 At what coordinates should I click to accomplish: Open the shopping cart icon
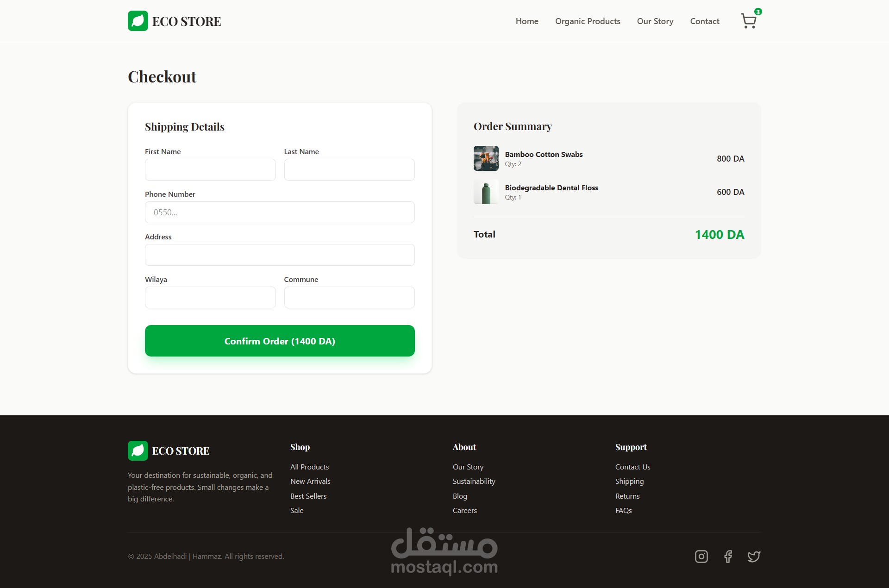point(749,21)
